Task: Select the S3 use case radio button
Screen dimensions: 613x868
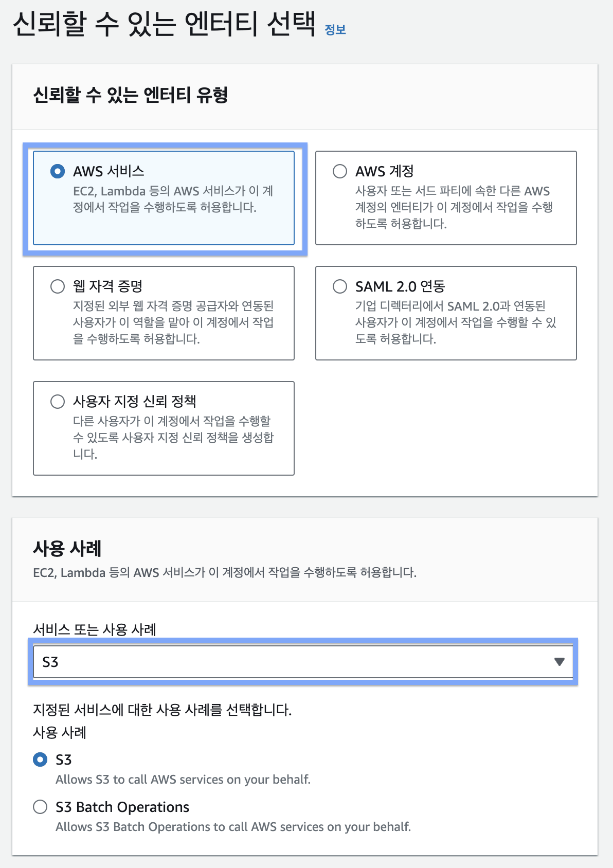Action: click(40, 759)
